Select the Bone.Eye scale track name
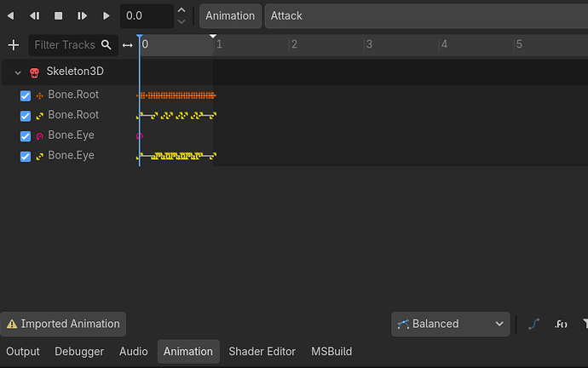588x368 pixels. tap(71, 135)
